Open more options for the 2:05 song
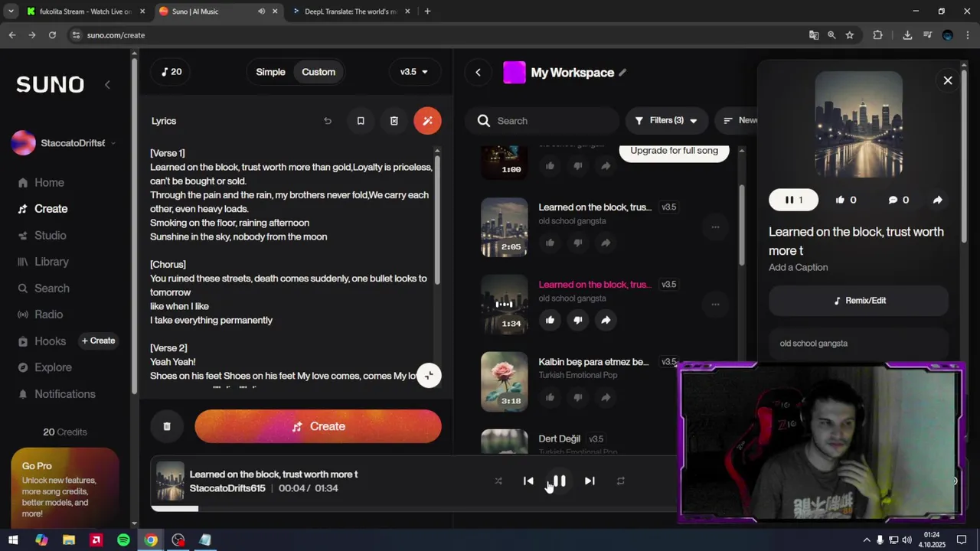980x551 pixels. pos(715,227)
